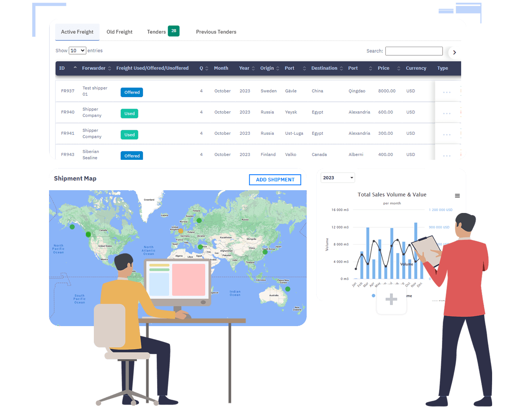
Task: Open three-dot actions menu for FR940
Action: (447, 114)
